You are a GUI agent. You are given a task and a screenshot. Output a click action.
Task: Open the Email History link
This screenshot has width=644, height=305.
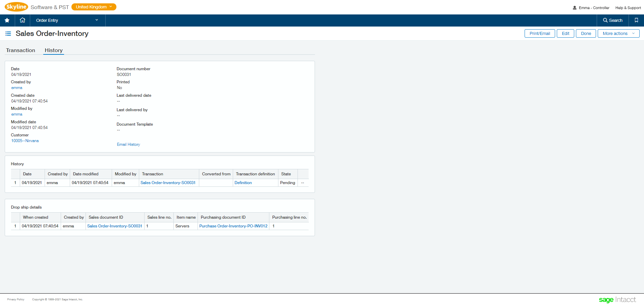(x=128, y=144)
